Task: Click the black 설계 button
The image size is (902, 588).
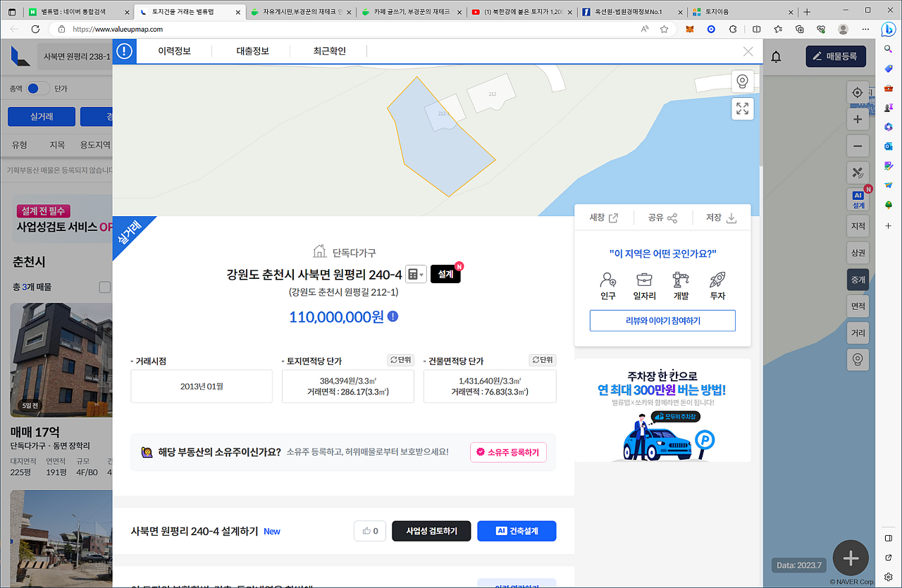Action: pos(445,275)
